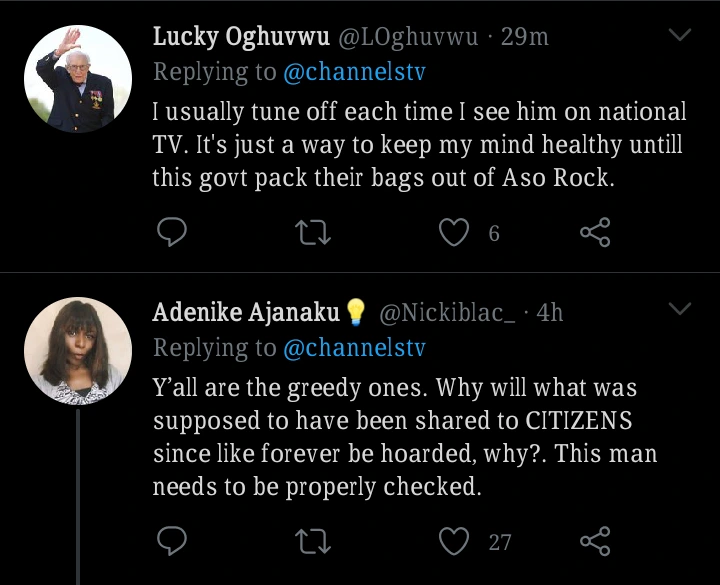The width and height of the screenshot is (720, 585).
Task: Like Lucky Oghuvwu's tweet with 6 likes
Action: (455, 233)
